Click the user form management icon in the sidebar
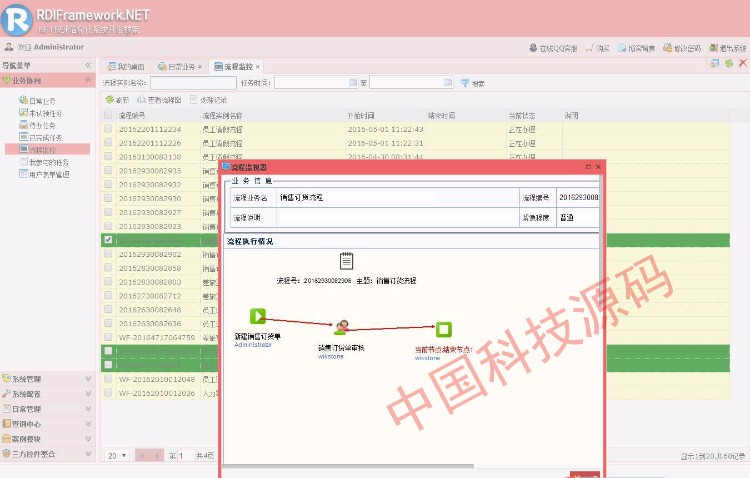This screenshot has height=478, width=750. pos(23,173)
